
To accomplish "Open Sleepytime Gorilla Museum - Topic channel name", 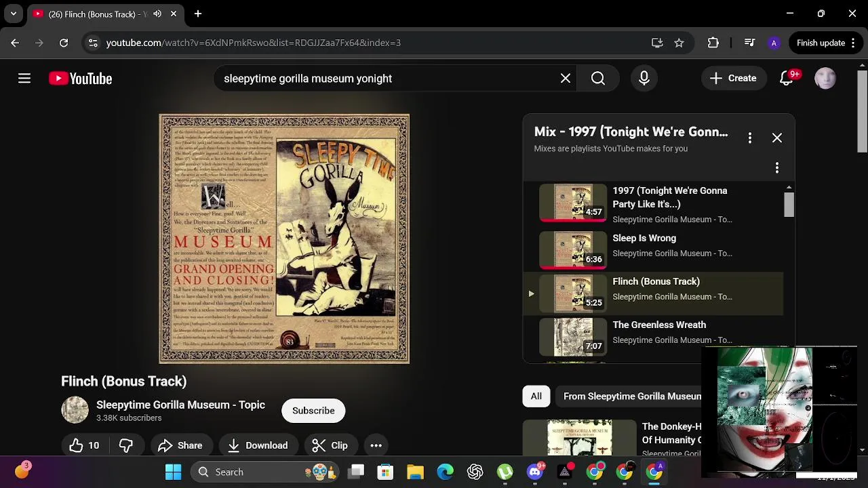I will 180,405.
